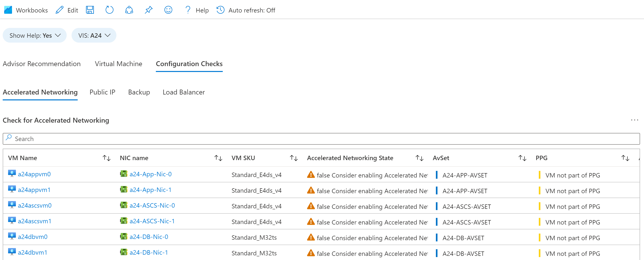Screen dimensions: 644x260
Task: Click the Search input field
Action: 321,139
